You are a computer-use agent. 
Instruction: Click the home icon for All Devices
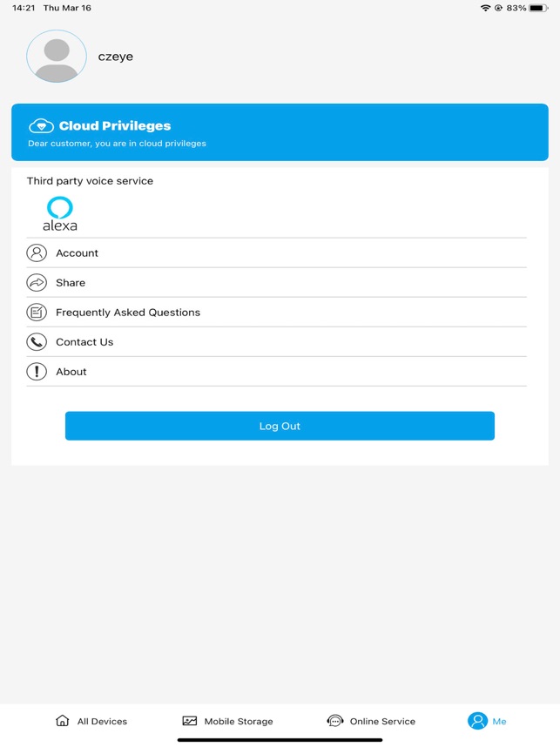(61, 721)
